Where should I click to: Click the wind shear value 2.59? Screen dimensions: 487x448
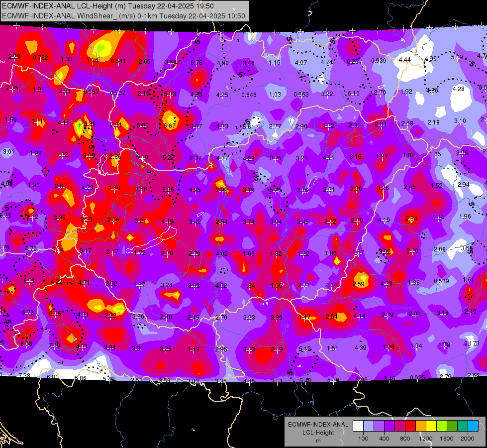click(359, 284)
